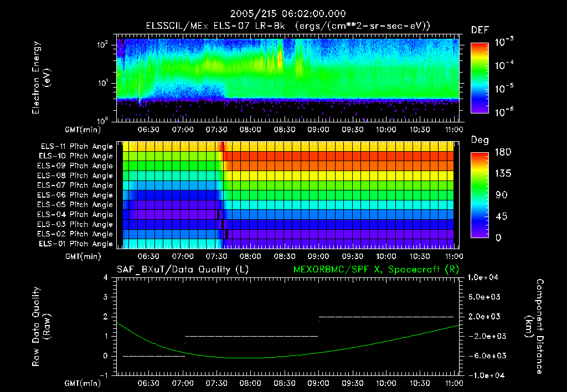The width and height of the screenshot is (567, 392).
Task: Click the 'Component Distance (km)' axis label
Action: click(x=534, y=327)
